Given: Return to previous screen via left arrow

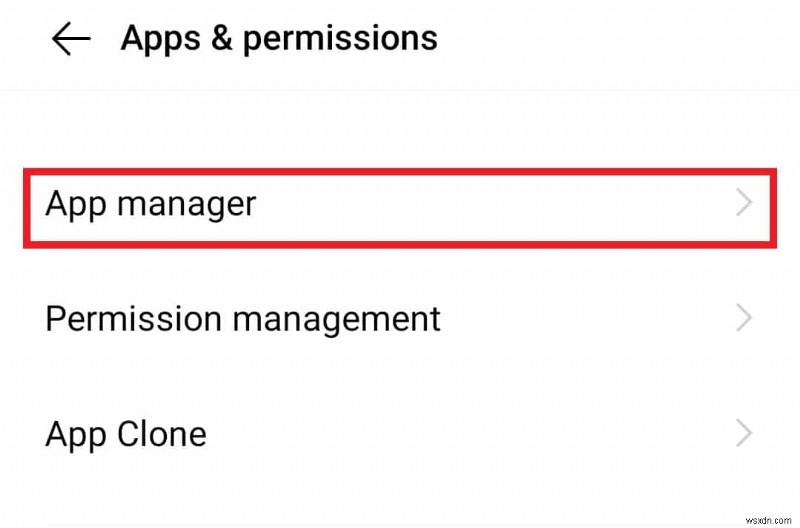Looking at the screenshot, I should 70,39.
